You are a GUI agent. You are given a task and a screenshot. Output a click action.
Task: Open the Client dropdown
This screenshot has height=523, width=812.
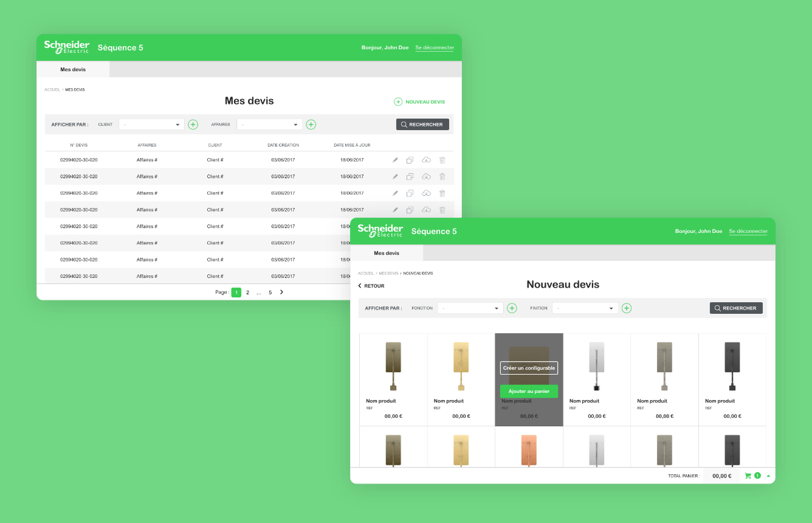[x=151, y=124]
